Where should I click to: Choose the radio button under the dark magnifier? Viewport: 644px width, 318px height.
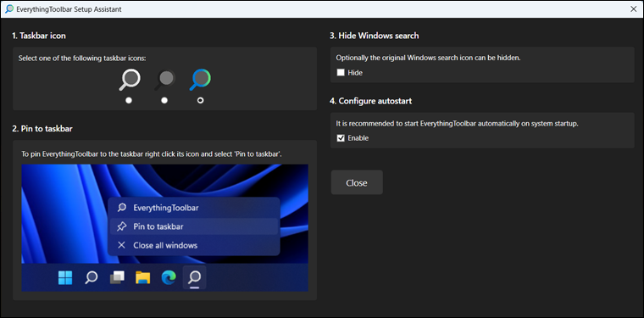tap(164, 100)
